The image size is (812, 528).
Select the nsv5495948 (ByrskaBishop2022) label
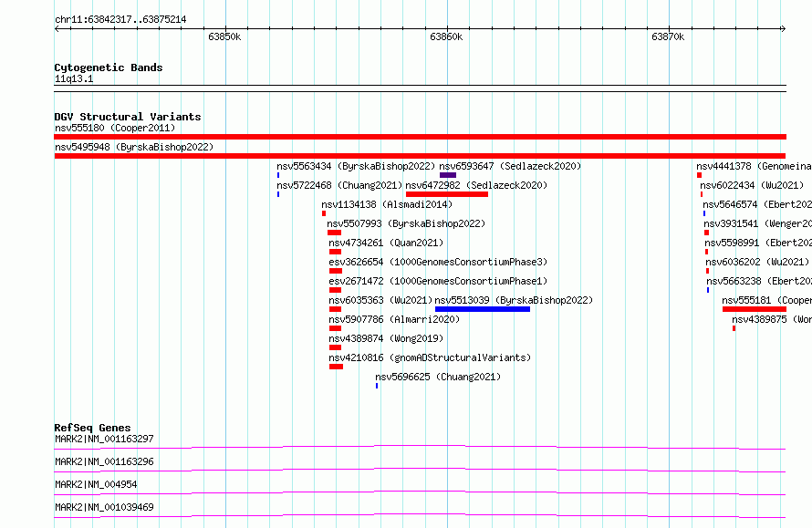(x=134, y=147)
